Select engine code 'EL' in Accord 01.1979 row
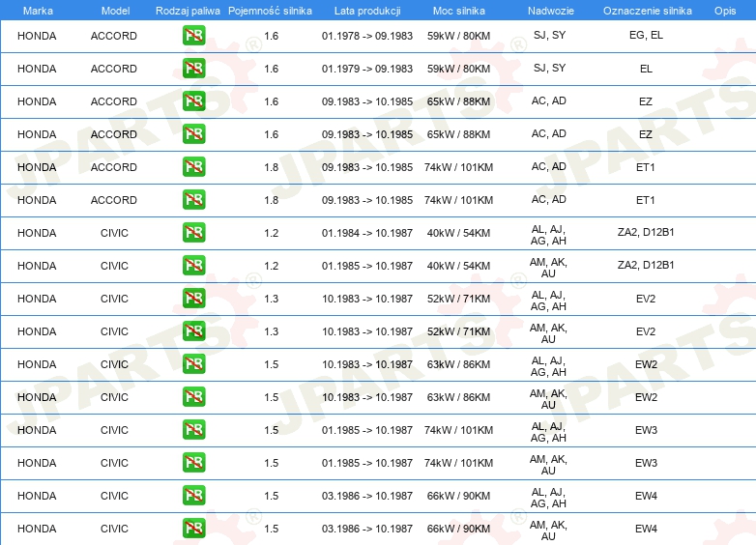This screenshot has width=756, height=545. (x=646, y=69)
